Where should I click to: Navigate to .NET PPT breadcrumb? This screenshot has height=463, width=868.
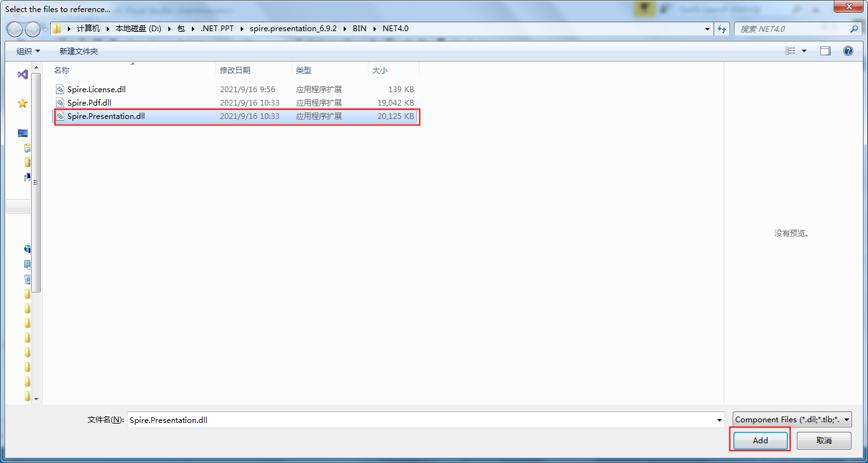tap(217, 29)
